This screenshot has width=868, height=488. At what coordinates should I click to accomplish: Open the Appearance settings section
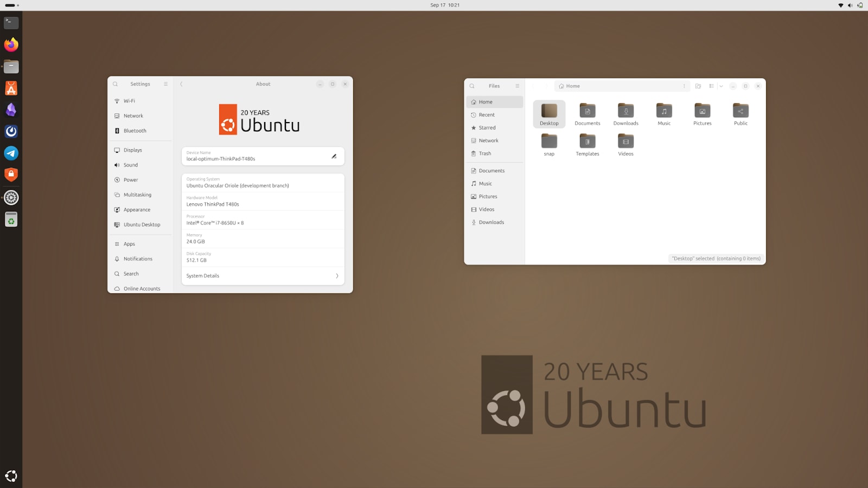click(x=137, y=209)
